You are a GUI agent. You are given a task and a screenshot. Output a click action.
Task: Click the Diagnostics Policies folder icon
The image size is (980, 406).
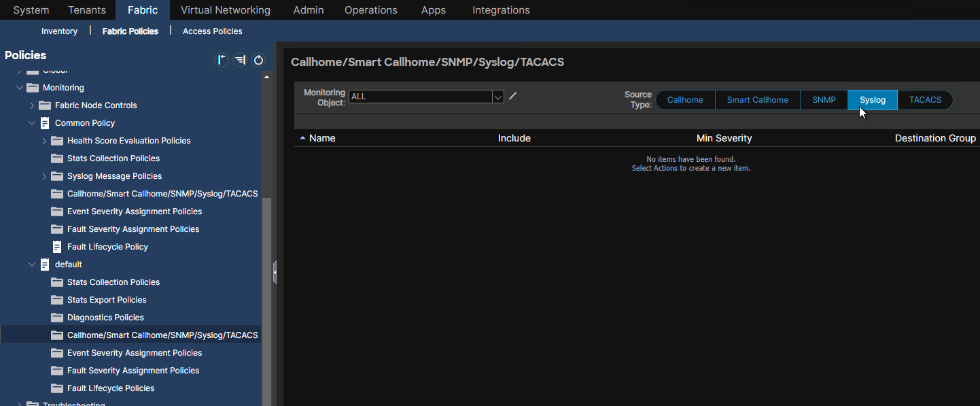57,318
